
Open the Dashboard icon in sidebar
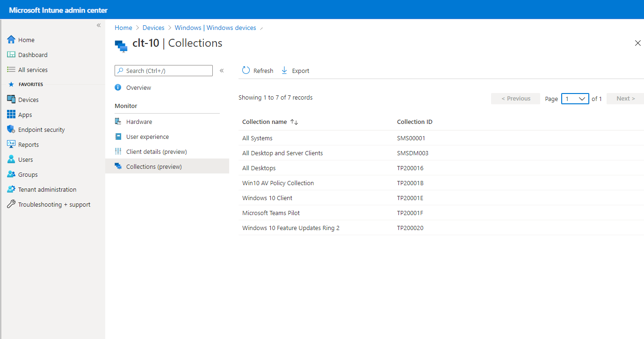click(x=11, y=55)
